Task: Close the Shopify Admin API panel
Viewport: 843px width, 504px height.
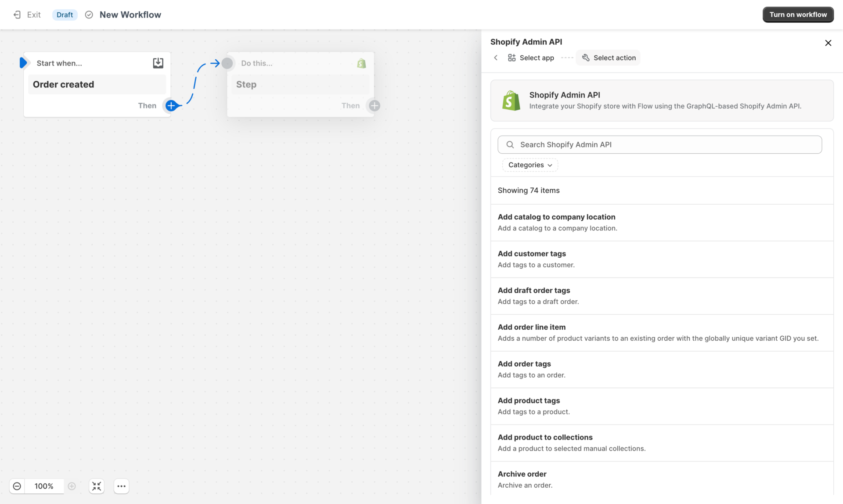Action: click(828, 43)
